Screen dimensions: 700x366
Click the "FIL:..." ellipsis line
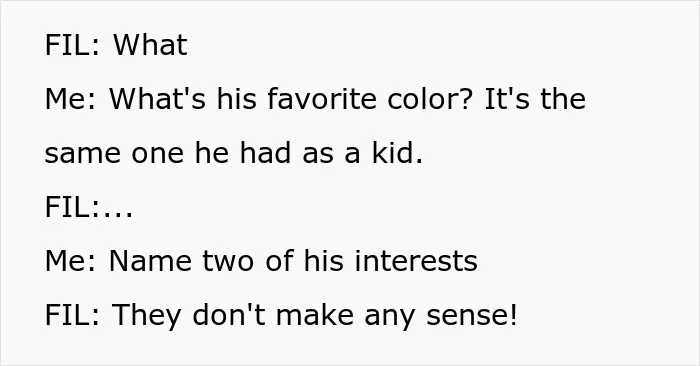89,207
